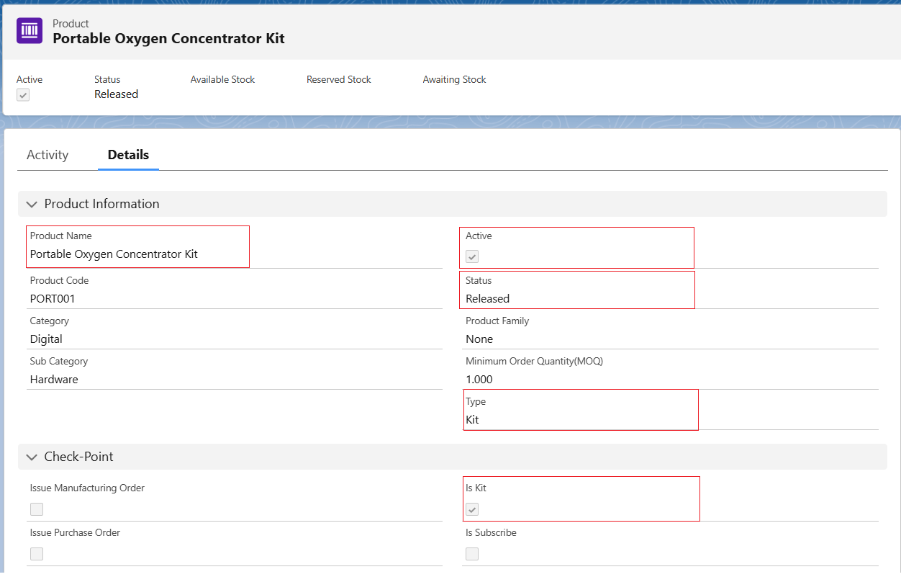
Task: Enable the Issue Manufacturing Order checkbox
Action: pos(37,509)
